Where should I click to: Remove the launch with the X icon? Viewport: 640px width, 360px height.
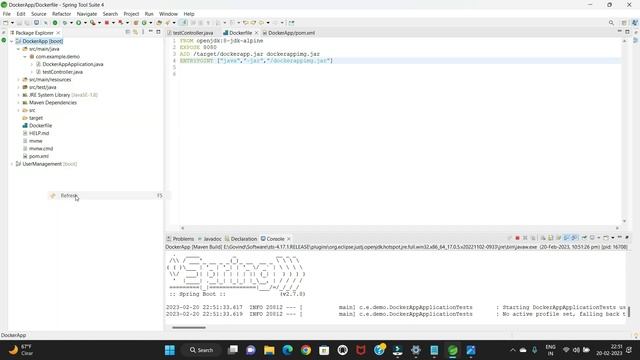(525, 238)
